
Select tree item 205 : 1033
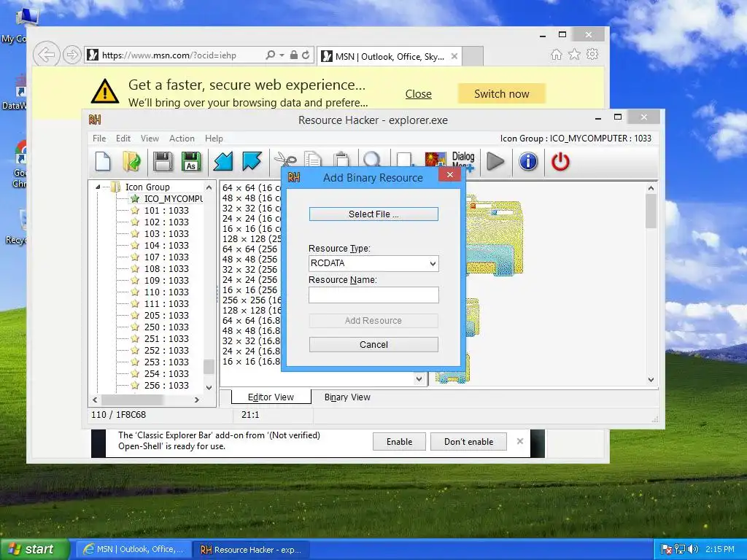166,315
